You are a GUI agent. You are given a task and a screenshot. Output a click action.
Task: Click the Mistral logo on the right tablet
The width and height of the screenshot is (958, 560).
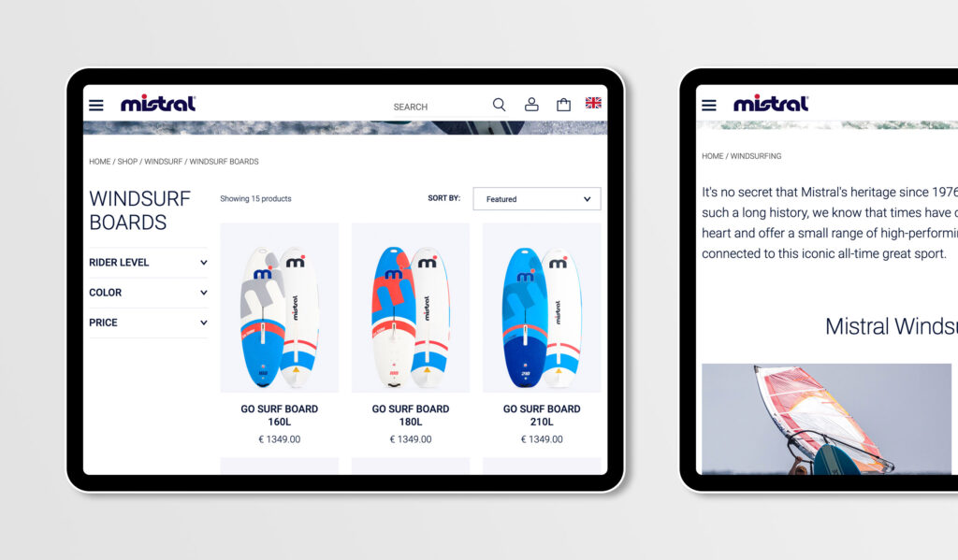pyautogui.click(x=771, y=103)
